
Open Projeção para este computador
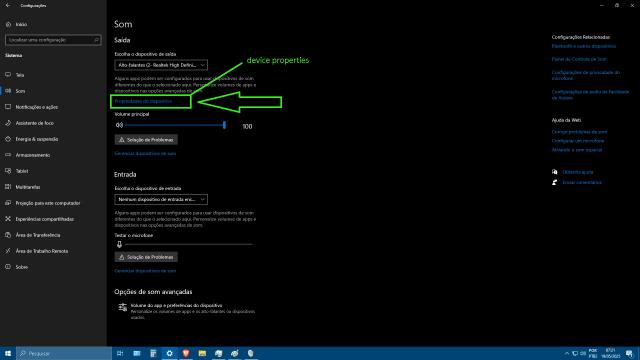point(48,203)
